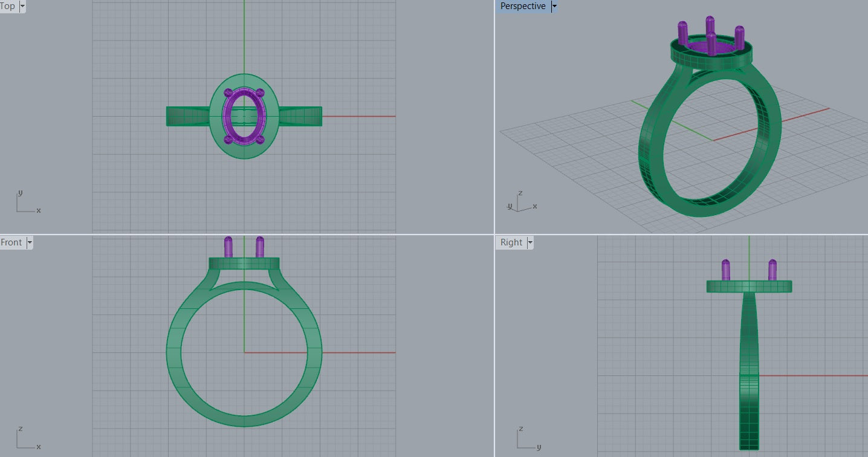Open the Right viewport dropdown arrow
The image size is (868, 457).
point(530,242)
